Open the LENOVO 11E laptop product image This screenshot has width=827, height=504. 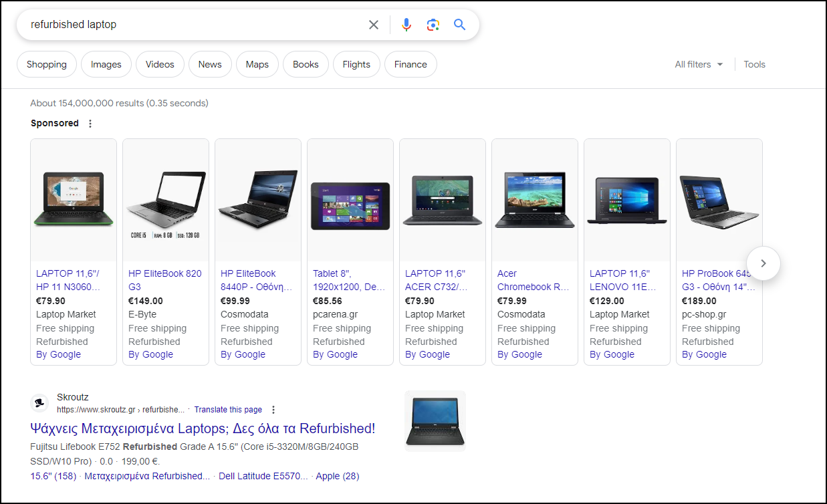pyautogui.click(x=627, y=200)
